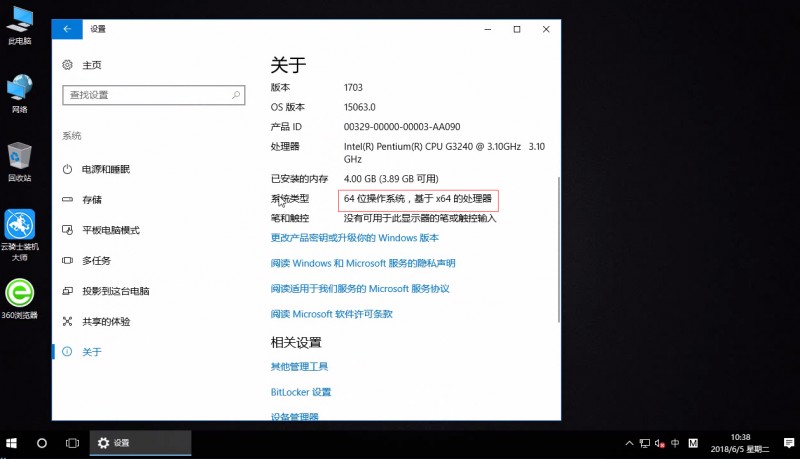800x459 pixels.
Task: Open the Network (网络) desktop icon
Action: (20, 94)
